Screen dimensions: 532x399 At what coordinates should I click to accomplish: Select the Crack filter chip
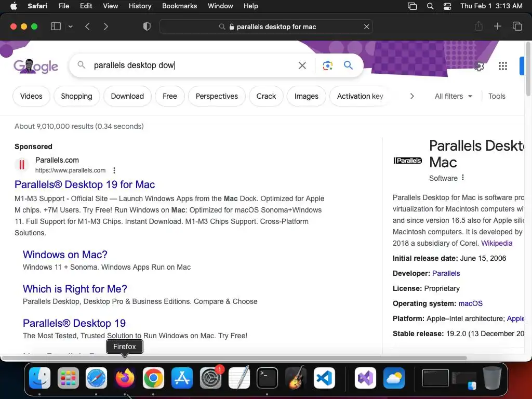click(266, 96)
